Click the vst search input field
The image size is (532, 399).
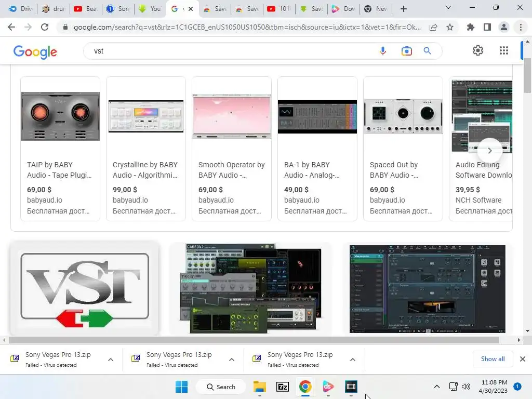pos(231,51)
